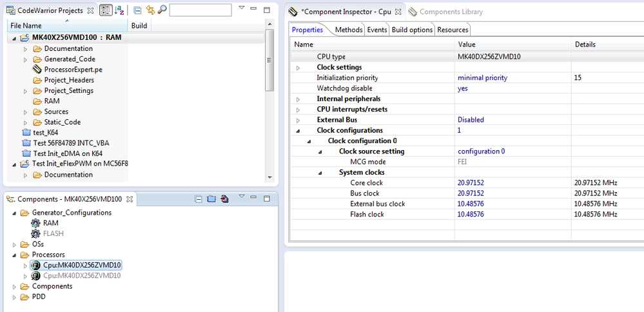The width and height of the screenshot is (644, 312).
Task: Expand the Project_Settings folder
Action: click(26, 91)
